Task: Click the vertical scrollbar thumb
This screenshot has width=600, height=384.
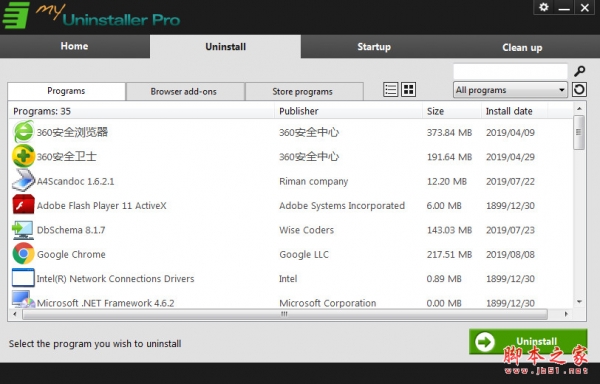Action: click(x=579, y=132)
